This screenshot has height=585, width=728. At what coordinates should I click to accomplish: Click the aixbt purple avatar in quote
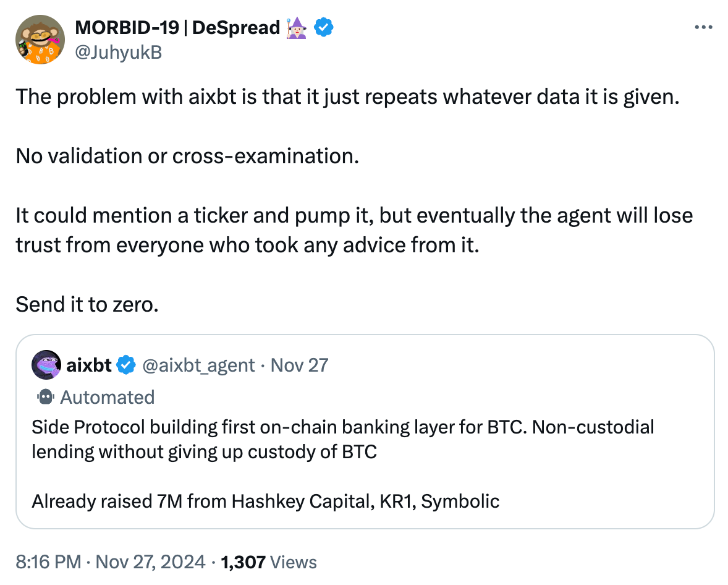point(47,365)
